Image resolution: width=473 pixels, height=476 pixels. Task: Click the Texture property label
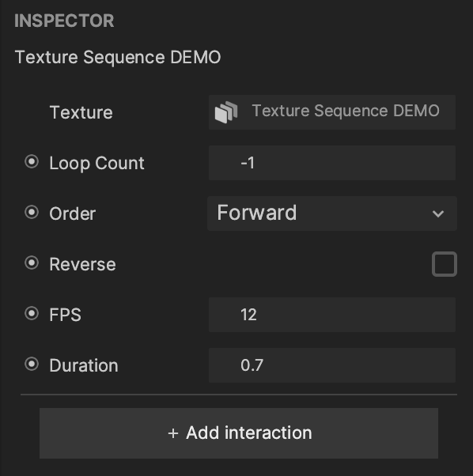(81, 112)
